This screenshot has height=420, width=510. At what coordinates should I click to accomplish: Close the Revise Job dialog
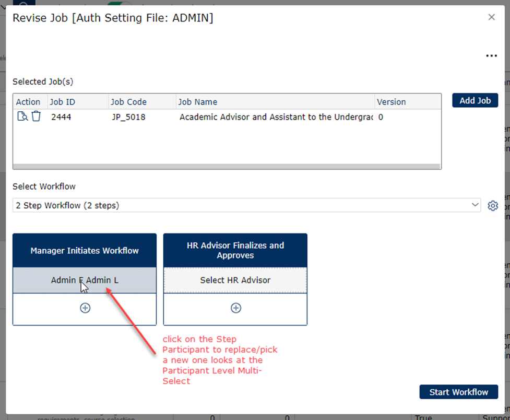(491, 17)
